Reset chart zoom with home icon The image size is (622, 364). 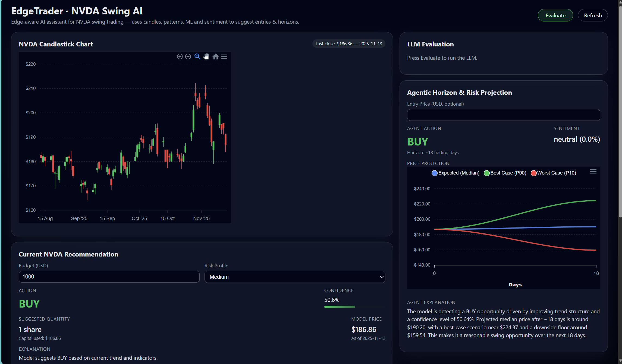[216, 56]
